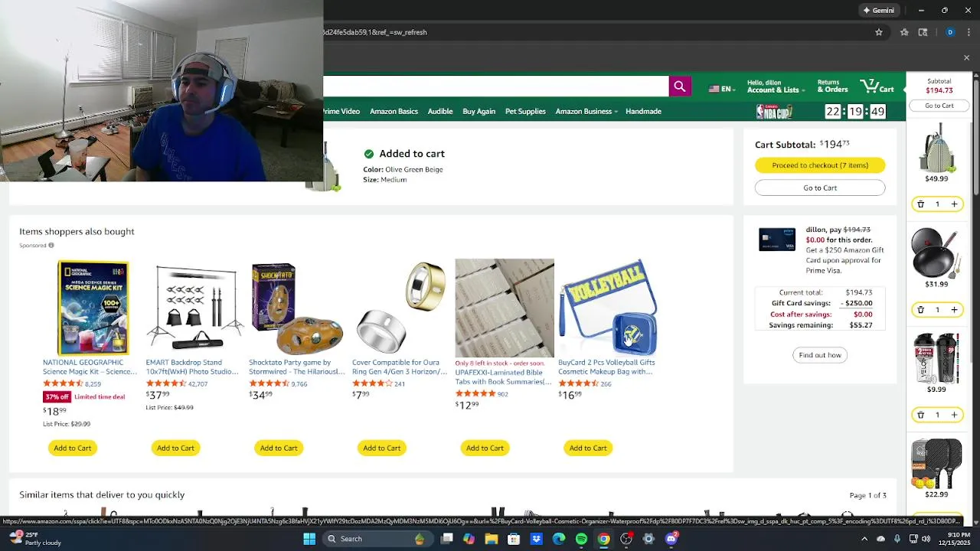
Task: Click Find out how button
Action: pyautogui.click(x=820, y=355)
